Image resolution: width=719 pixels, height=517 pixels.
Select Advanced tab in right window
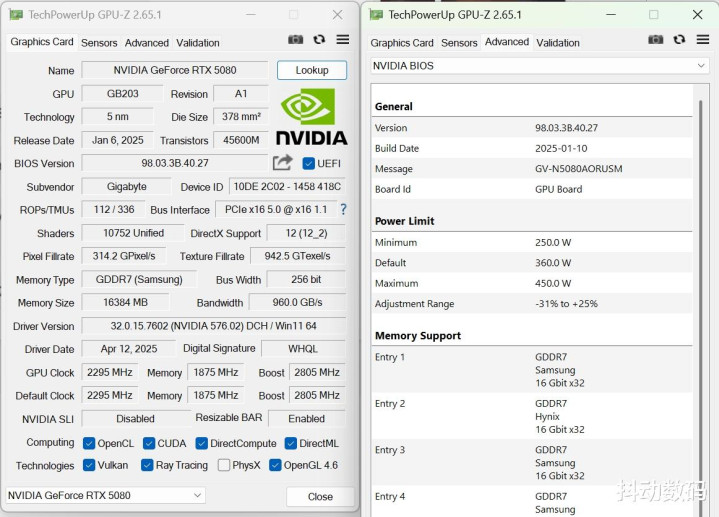(x=507, y=42)
